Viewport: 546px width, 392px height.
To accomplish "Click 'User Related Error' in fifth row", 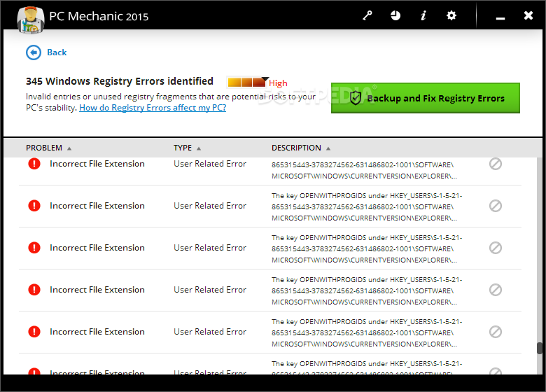I will coord(210,332).
